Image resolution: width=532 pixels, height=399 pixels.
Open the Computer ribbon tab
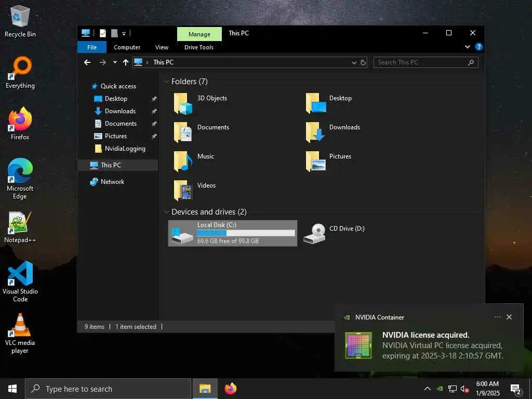(127, 47)
